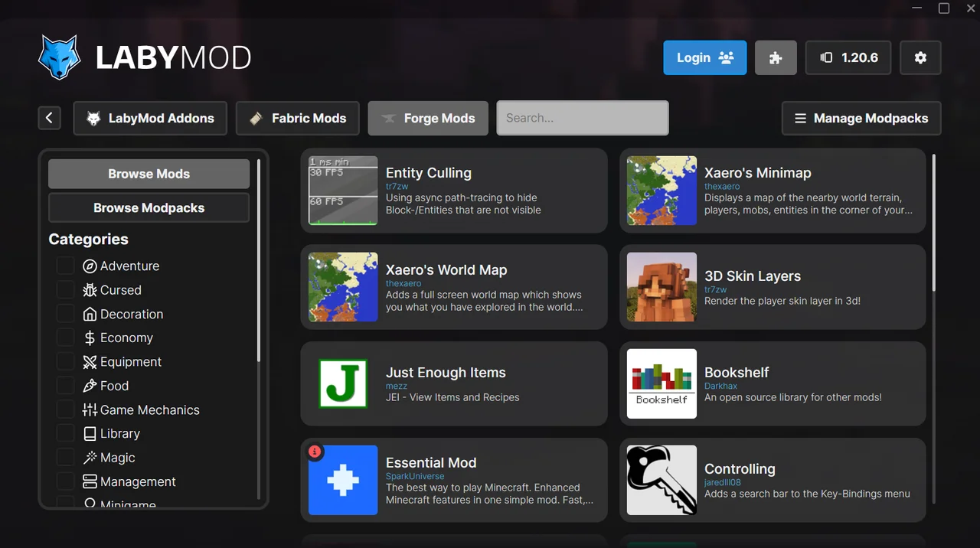Open author link Darkhax under Bookshelf

[x=721, y=387]
